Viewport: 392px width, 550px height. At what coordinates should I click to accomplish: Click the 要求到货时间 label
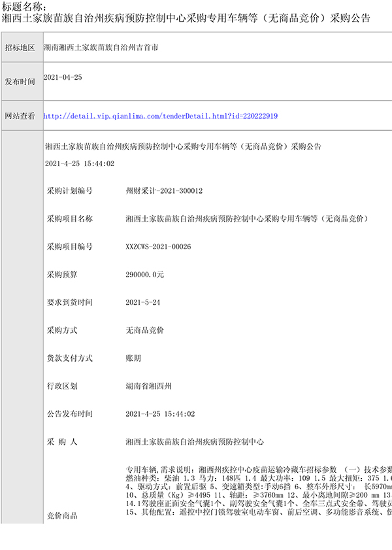[70, 302]
